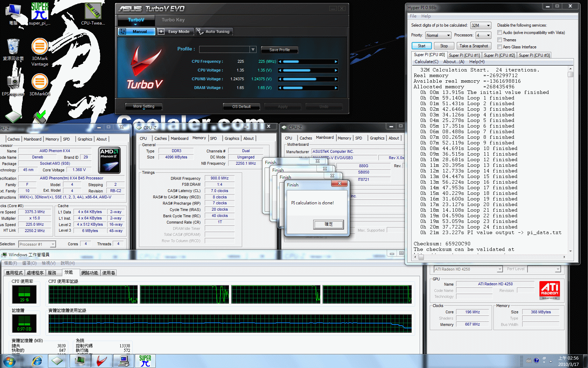The image size is (588, 368).
Task: Click the More Setting button
Action: click(x=143, y=107)
